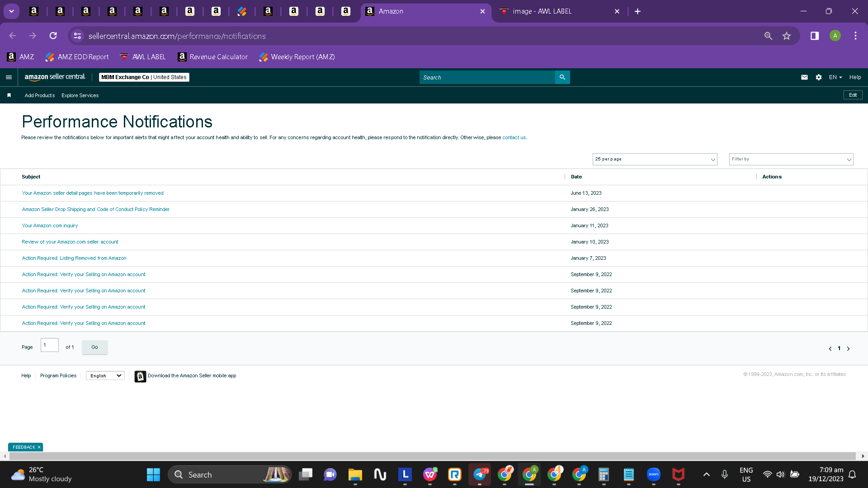868x488 pixels.
Task: Click Explore Services in the navigation bar
Action: tap(80, 95)
